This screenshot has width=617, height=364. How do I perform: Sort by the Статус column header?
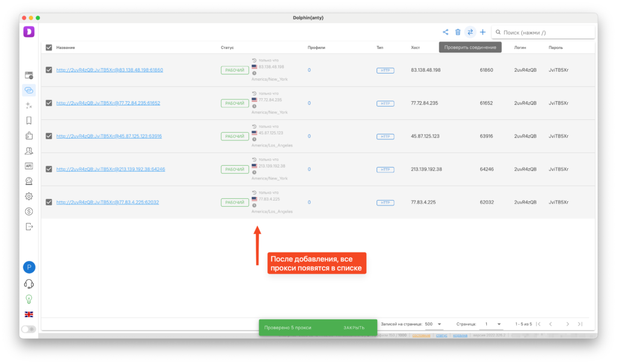tap(227, 48)
